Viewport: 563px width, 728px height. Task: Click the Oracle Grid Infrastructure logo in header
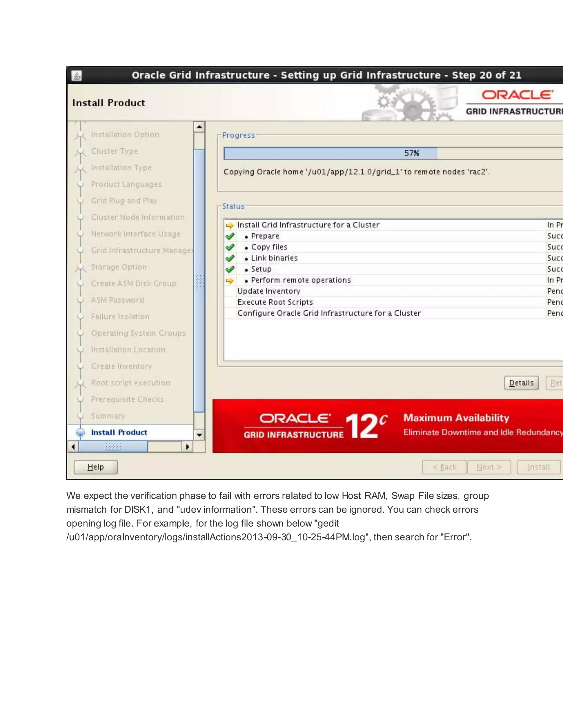pos(514,103)
